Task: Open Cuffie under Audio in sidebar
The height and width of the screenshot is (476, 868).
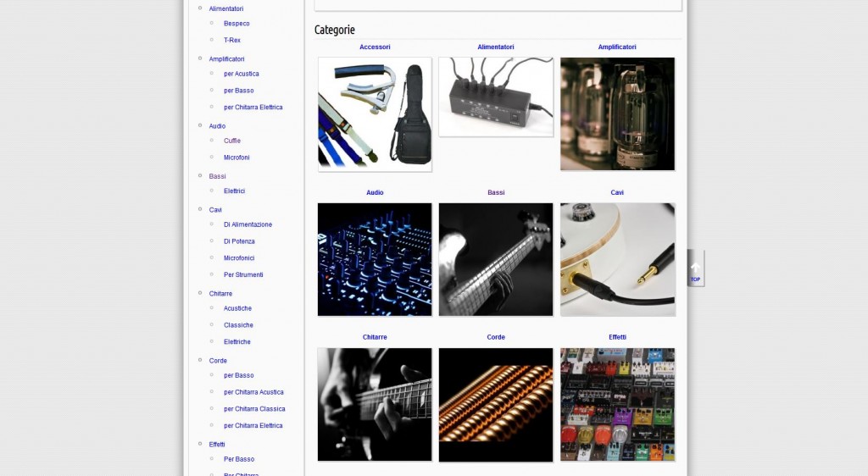Action: [x=232, y=141]
